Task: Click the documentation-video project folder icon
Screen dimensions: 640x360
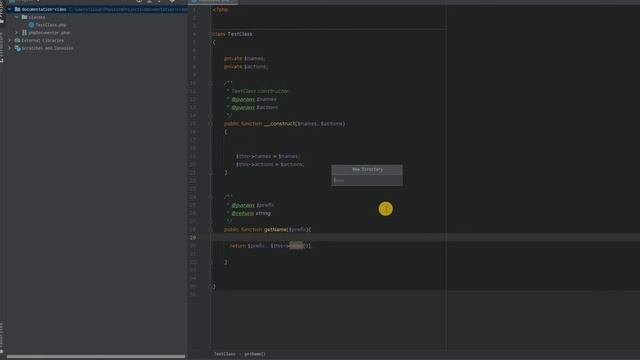Action: [17, 9]
